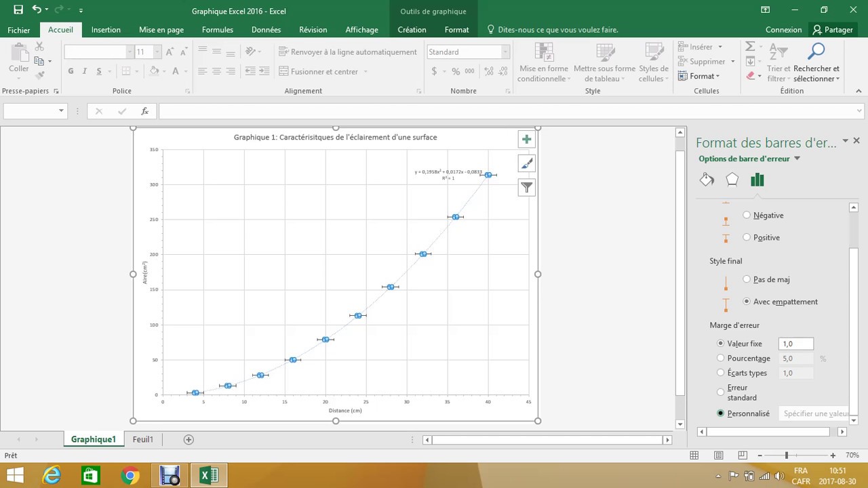Open the number format Standard dropdown
This screenshot has width=868, height=488.
tap(505, 52)
